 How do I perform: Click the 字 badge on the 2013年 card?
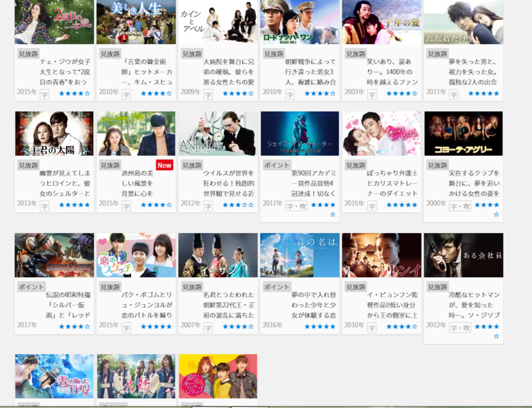coord(44,206)
